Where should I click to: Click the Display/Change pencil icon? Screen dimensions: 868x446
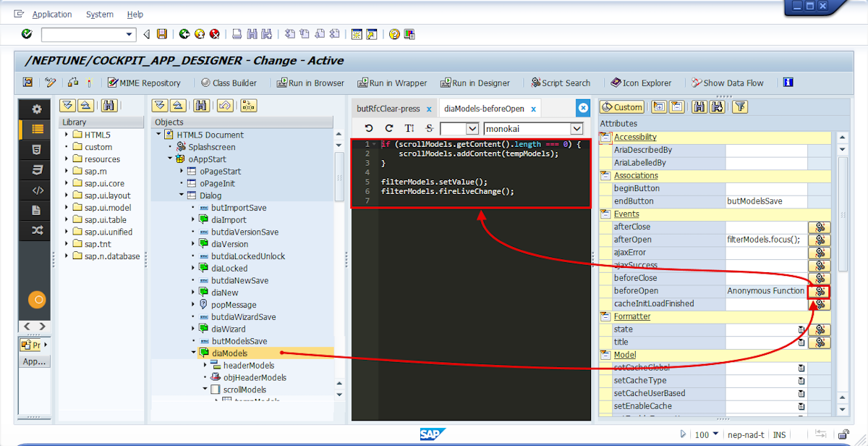pos(50,83)
